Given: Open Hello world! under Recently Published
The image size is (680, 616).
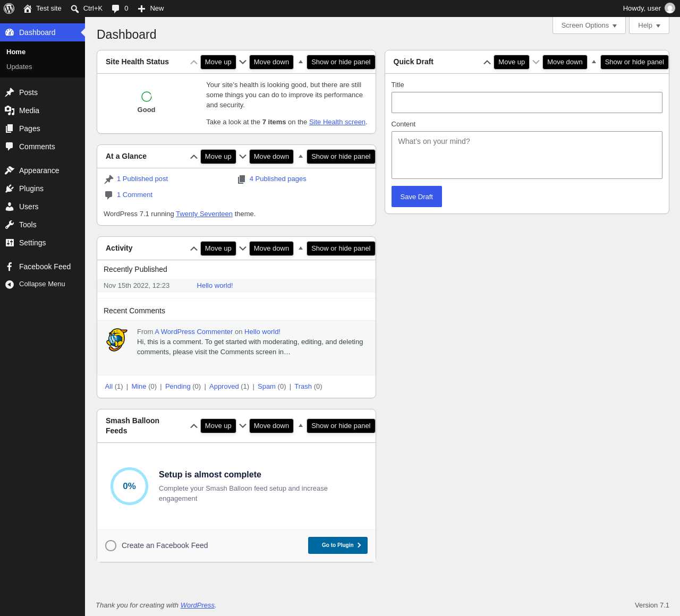Looking at the screenshot, I should pos(215,286).
